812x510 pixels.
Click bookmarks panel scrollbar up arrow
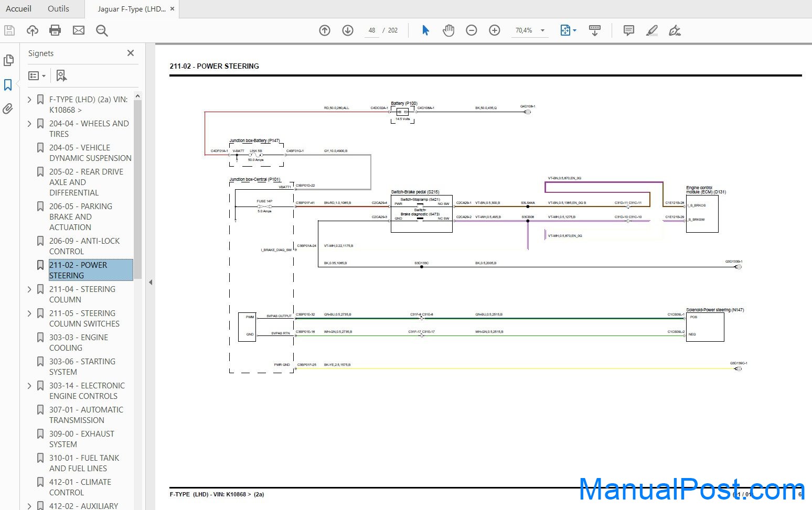coord(137,96)
